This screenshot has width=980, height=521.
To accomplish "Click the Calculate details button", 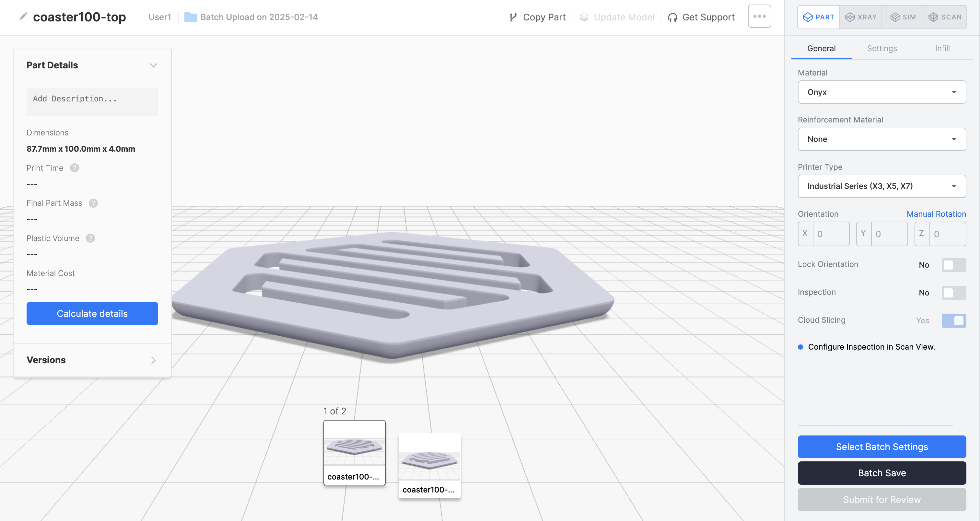I will tap(92, 313).
